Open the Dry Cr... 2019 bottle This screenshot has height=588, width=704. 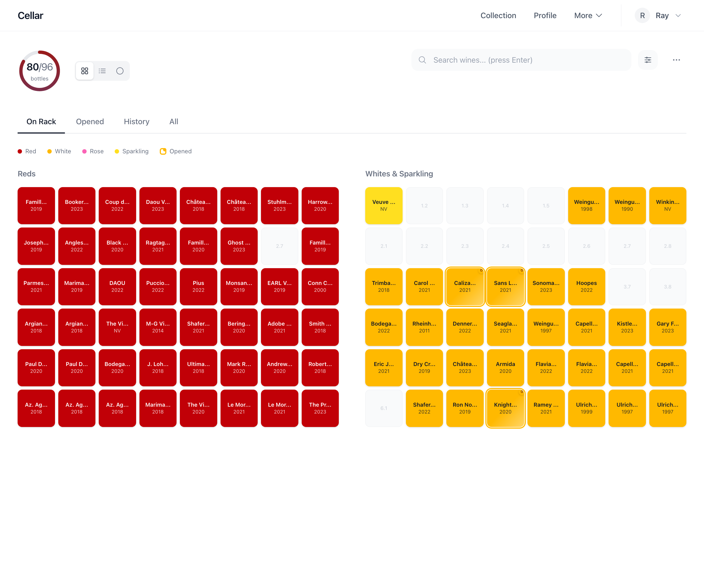pos(424,368)
